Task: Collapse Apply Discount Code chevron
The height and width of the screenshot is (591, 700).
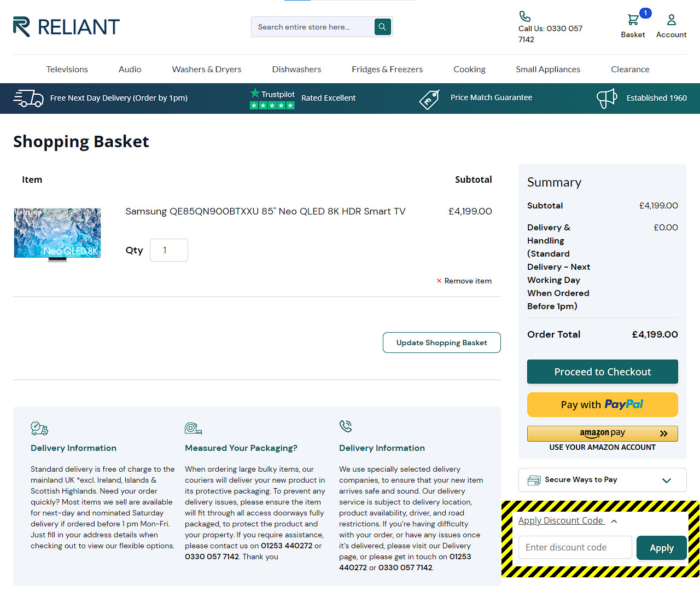Action: click(614, 522)
